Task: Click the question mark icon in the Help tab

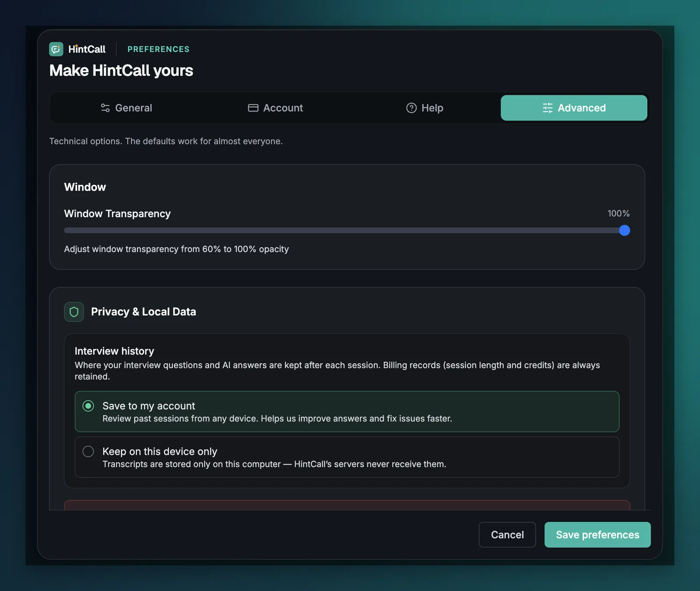Action: 411,108
